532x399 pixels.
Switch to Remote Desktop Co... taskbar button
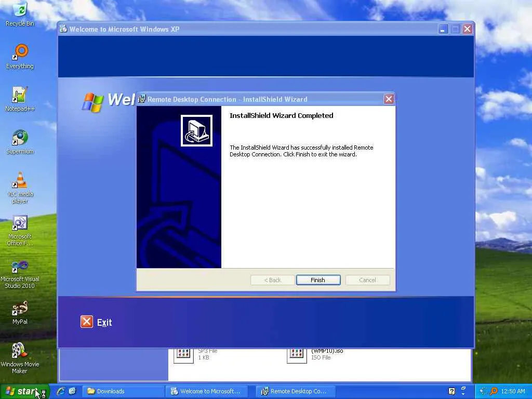tap(297, 391)
